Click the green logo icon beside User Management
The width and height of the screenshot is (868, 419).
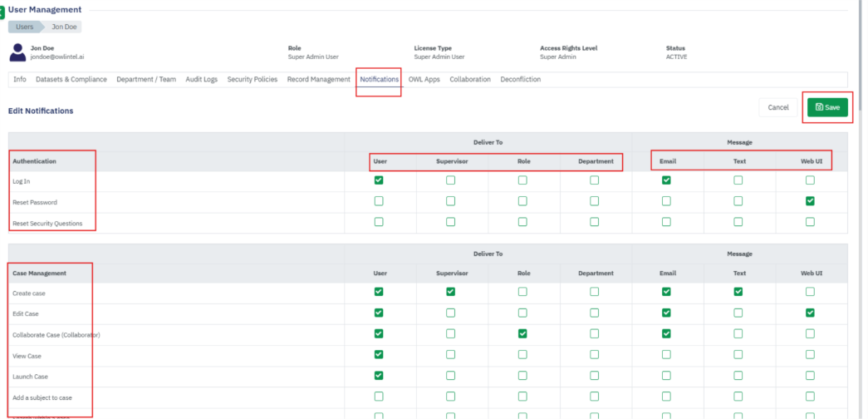pyautogui.click(x=2, y=12)
